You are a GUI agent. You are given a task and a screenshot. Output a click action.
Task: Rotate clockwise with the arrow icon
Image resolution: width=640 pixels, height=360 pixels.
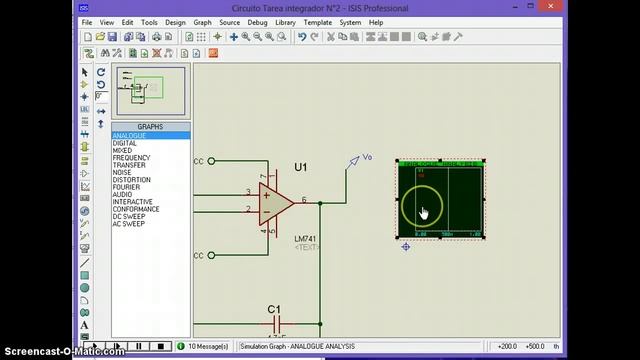tap(101, 72)
